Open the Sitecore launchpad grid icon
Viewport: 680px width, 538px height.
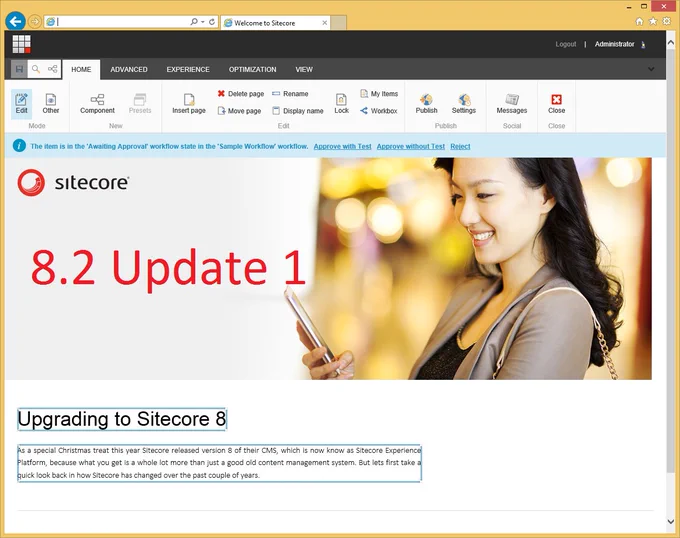pyautogui.click(x=21, y=44)
